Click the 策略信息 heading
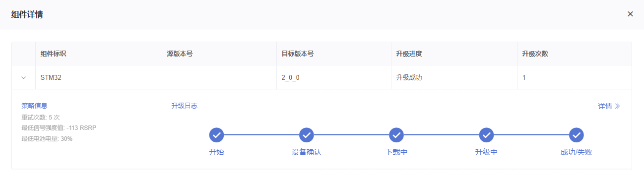 (35, 106)
